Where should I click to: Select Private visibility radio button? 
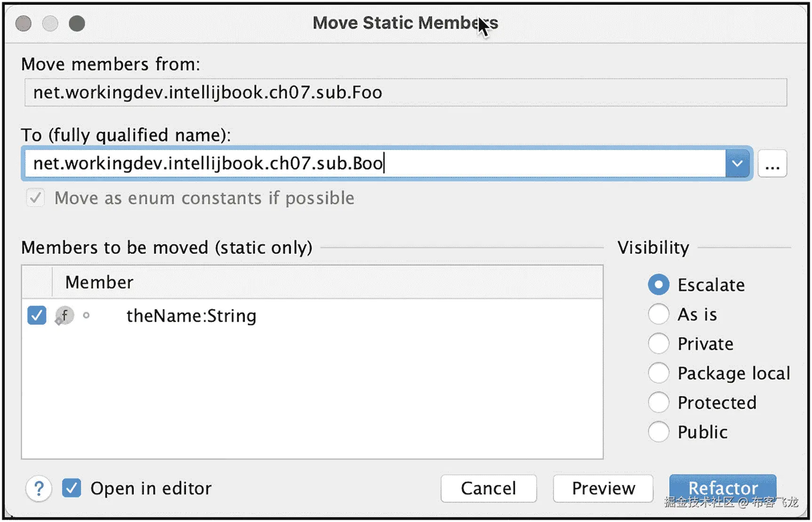[x=659, y=344]
